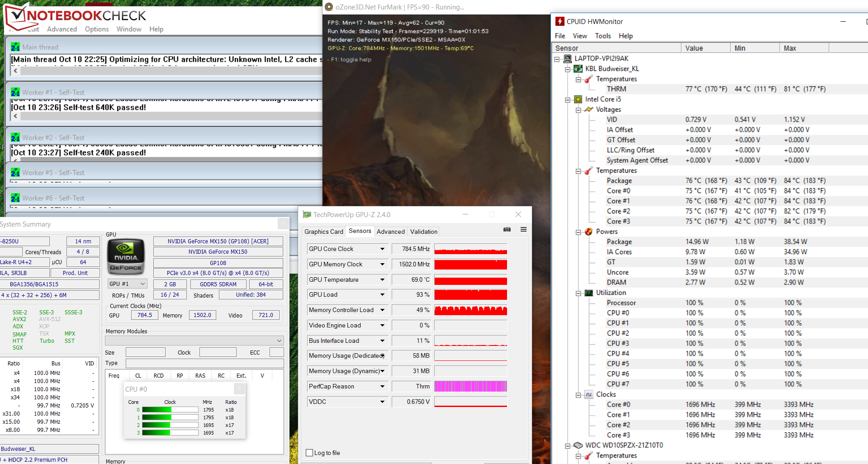The width and height of the screenshot is (868, 464).
Task: Switch to the Validation tab
Action: click(x=424, y=232)
